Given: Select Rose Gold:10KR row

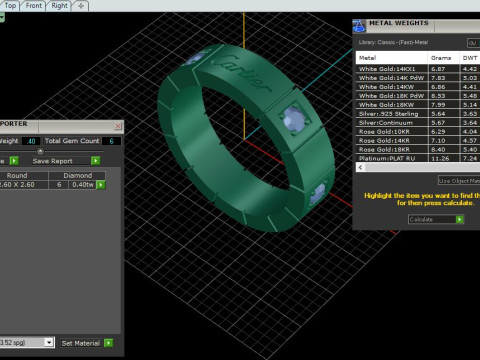Looking at the screenshot, I should (x=418, y=132).
